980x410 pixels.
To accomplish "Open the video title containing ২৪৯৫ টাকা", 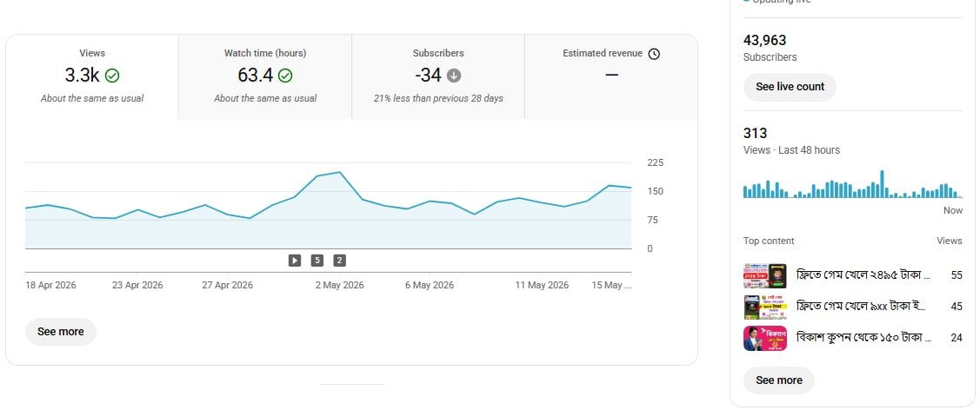I will (864, 275).
